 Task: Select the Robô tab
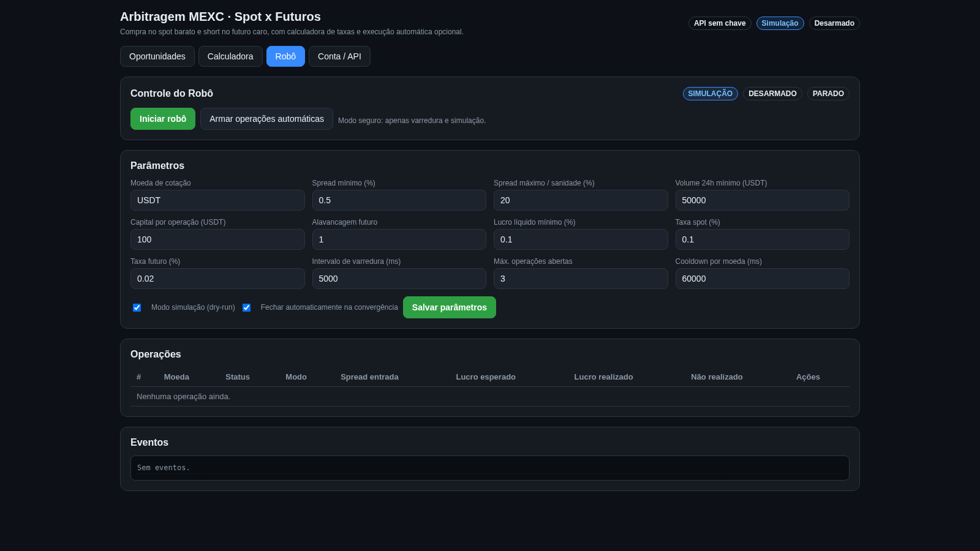(x=285, y=56)
